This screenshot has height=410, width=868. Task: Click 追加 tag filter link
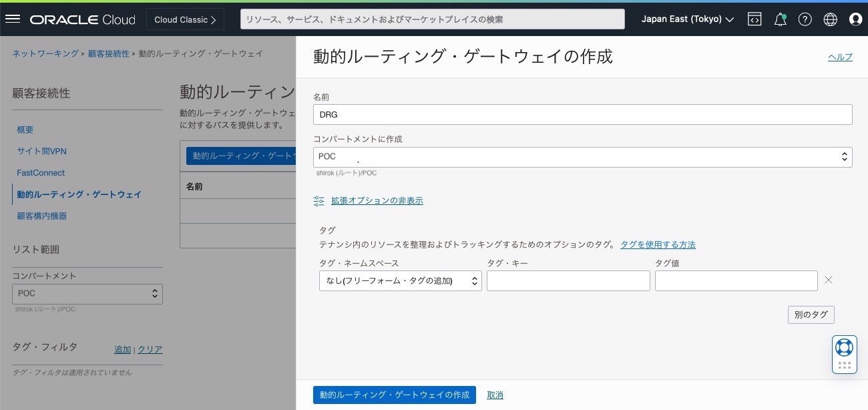tap(123, 349)
